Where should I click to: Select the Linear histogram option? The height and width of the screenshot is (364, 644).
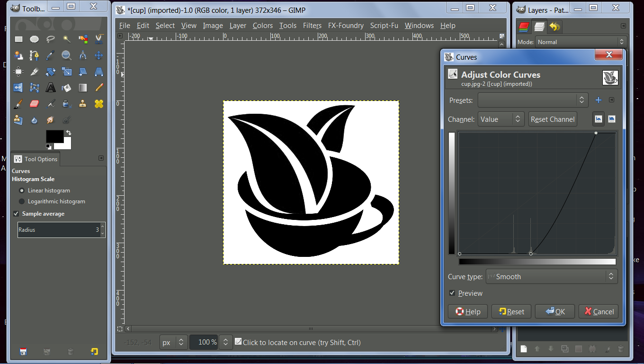[44, 191]
